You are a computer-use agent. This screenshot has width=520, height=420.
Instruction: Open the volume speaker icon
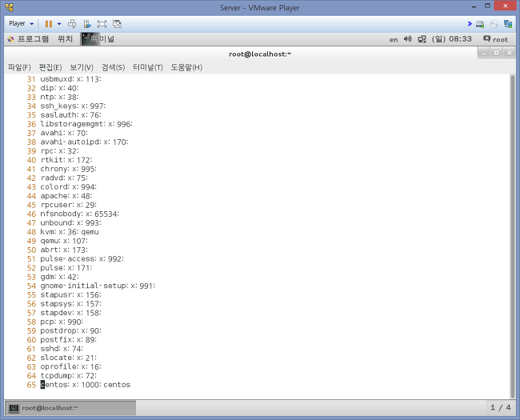407,39
